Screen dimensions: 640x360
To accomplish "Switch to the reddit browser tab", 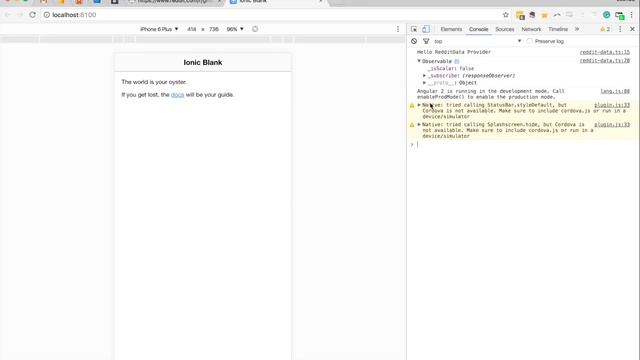I will (175, 2).
